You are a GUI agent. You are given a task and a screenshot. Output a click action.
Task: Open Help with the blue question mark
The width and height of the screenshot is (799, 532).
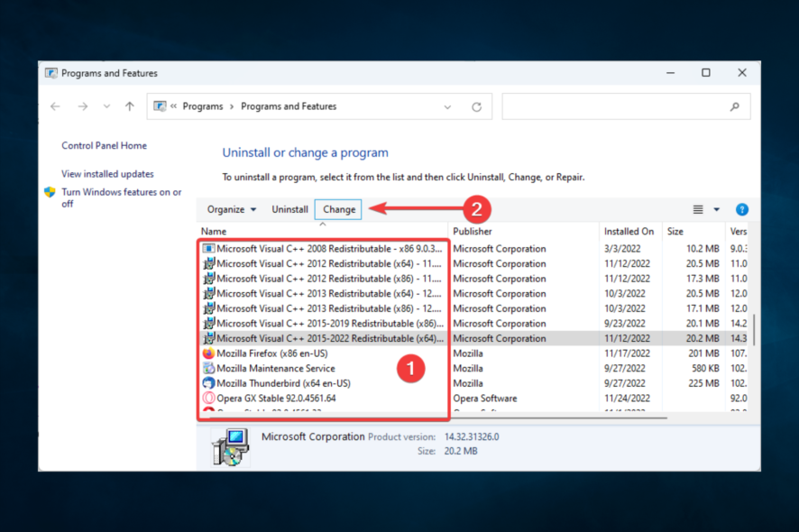[x=742, y=209]
